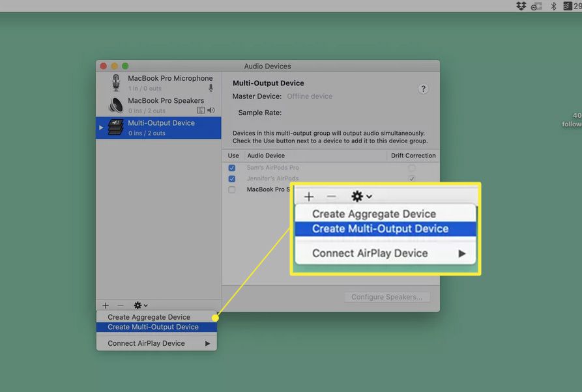
Task: Expand the Multi-Output Device disclosure triangle
Action: (100, 128)
